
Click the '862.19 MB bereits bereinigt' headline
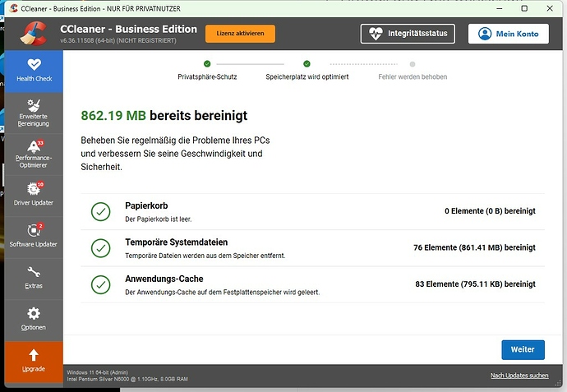click(x=164, y=116)
